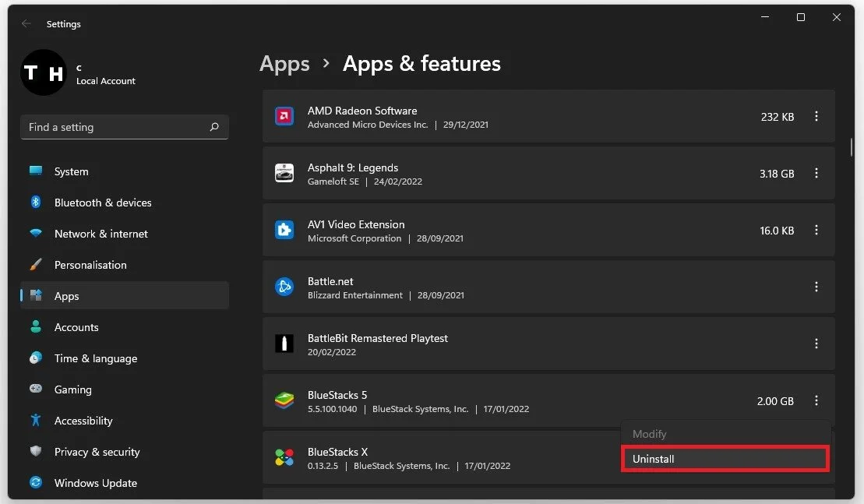Click the Find a setting search box
This screenshot has height=504, width=864.
125,127
